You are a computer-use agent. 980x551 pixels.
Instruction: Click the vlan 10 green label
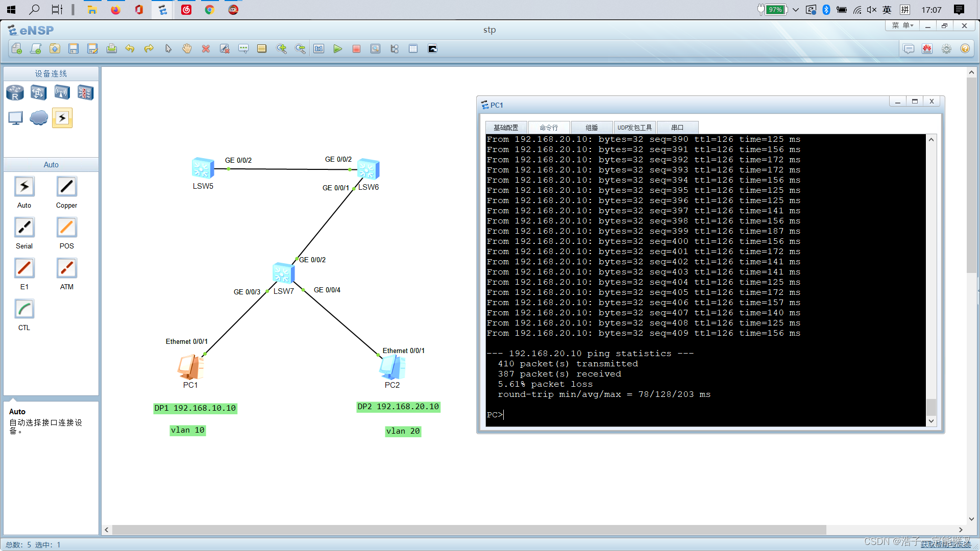tap(187, 430)
